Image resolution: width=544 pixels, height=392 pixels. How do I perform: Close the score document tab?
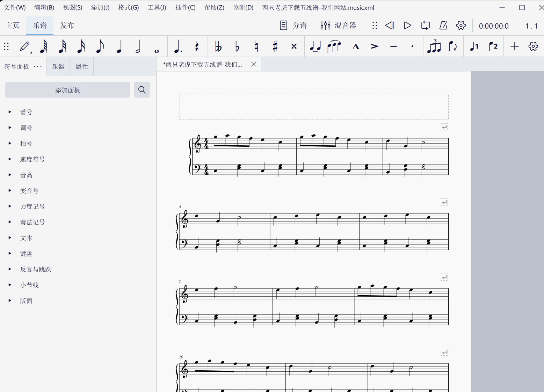pos(254,64)
